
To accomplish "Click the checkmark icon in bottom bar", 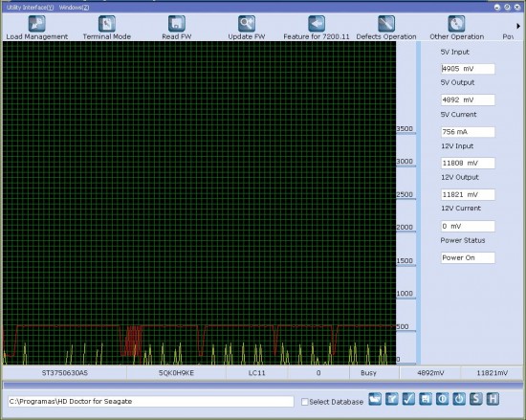I will [408, 399].
